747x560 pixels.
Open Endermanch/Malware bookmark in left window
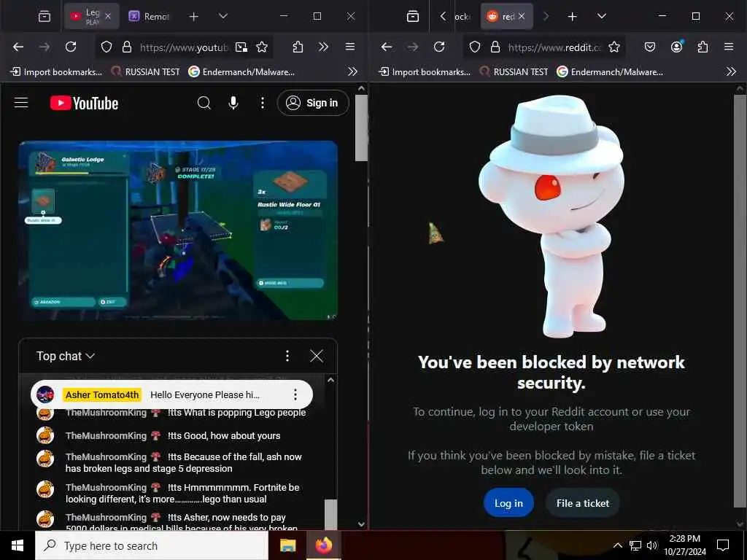tap(241, 72)
